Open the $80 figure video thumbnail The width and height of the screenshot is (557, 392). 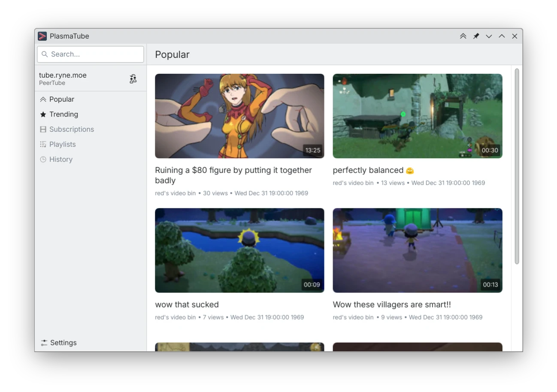[x=239, y=116]
